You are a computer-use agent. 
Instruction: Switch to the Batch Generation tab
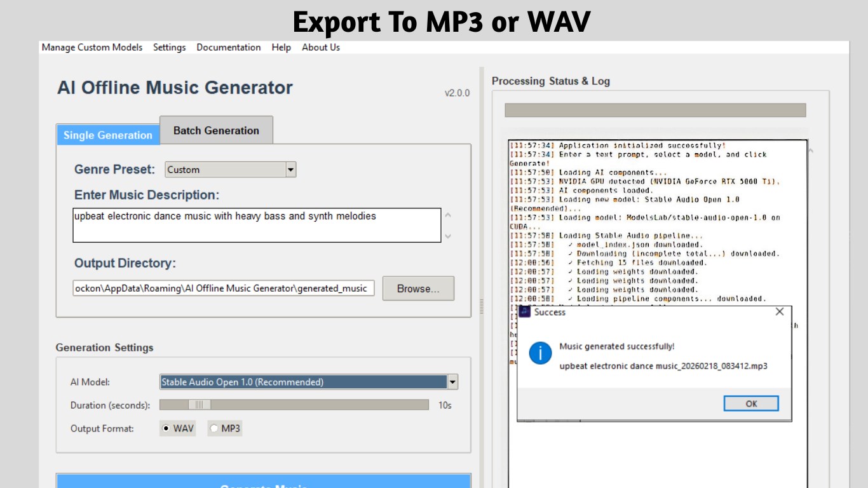216,130
